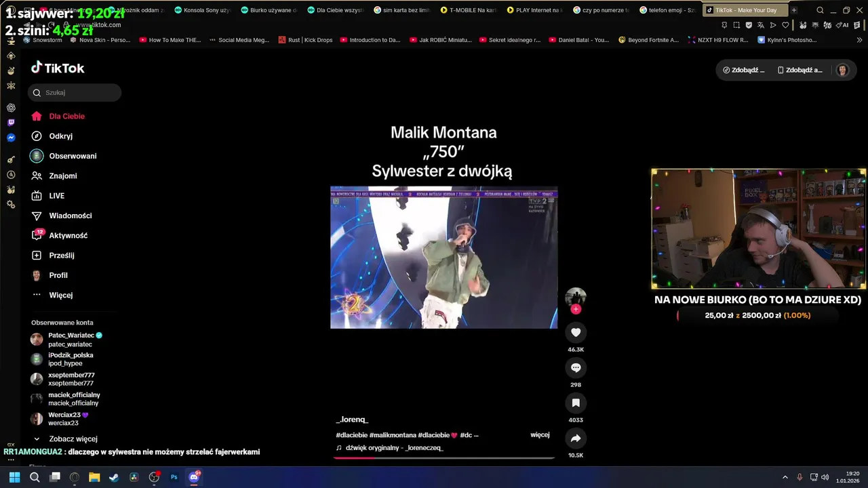
Task: Follow the creator with the red plus badge
Action: pyautogui.click(x=576, y=309)
